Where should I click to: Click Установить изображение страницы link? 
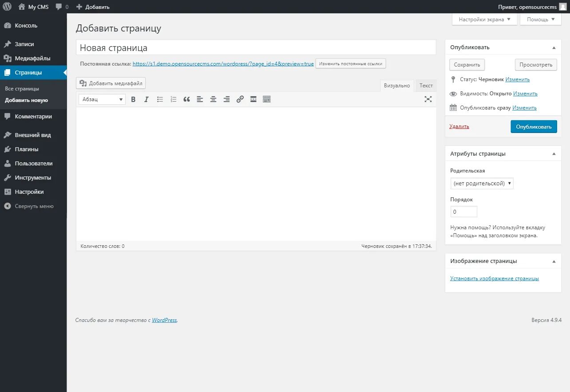(495, 278)
